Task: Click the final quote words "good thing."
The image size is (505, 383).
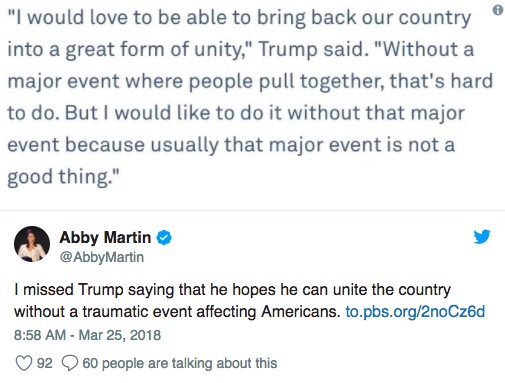Action: pos(63,176)
